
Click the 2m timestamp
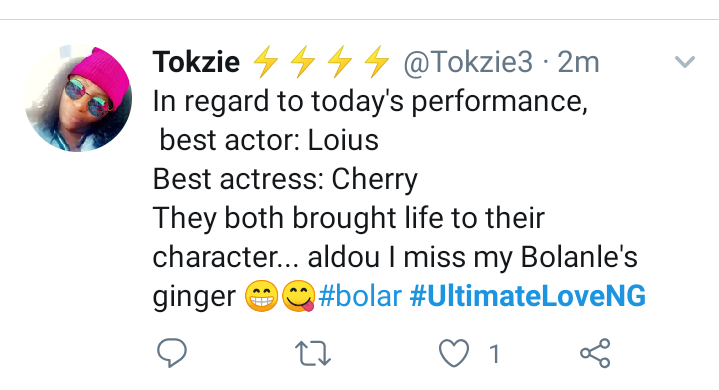tap(578, 61)
